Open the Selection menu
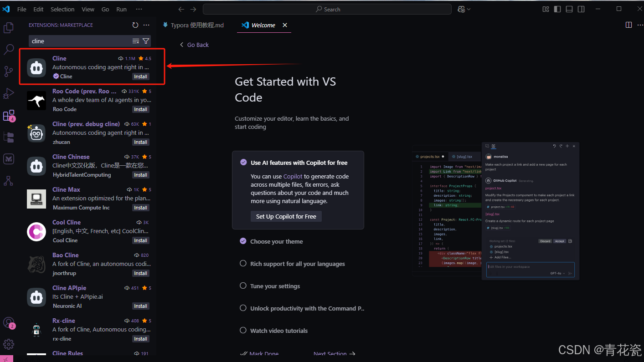Image resolution: width=644 pixels, height=362 pixels. (62, 9)
